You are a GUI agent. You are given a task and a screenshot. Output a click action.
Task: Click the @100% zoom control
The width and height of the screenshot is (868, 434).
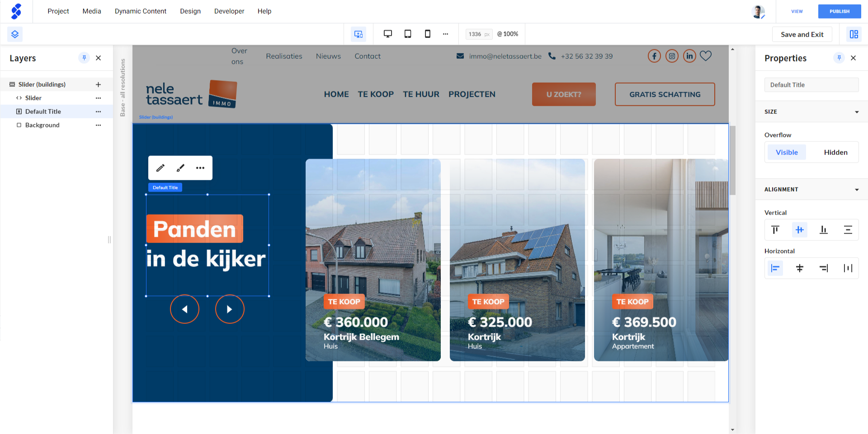pyautogui.click(x=507, y=33)
